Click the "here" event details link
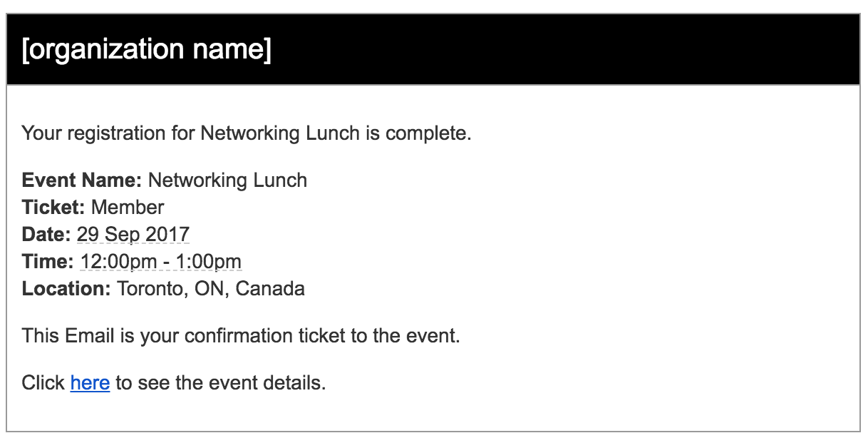The height and width of the screenshot is (438, 868). (x=90, y=383)
